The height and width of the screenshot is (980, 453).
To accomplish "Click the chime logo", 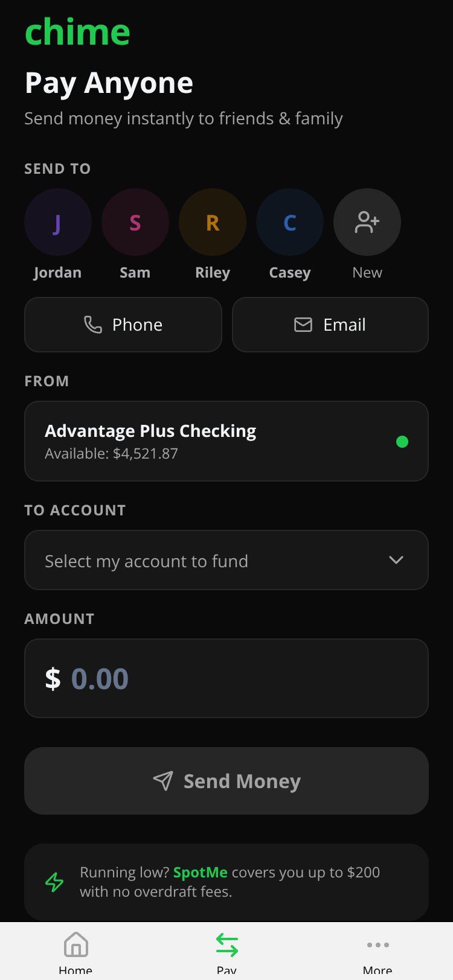I will tap(77, 31).
